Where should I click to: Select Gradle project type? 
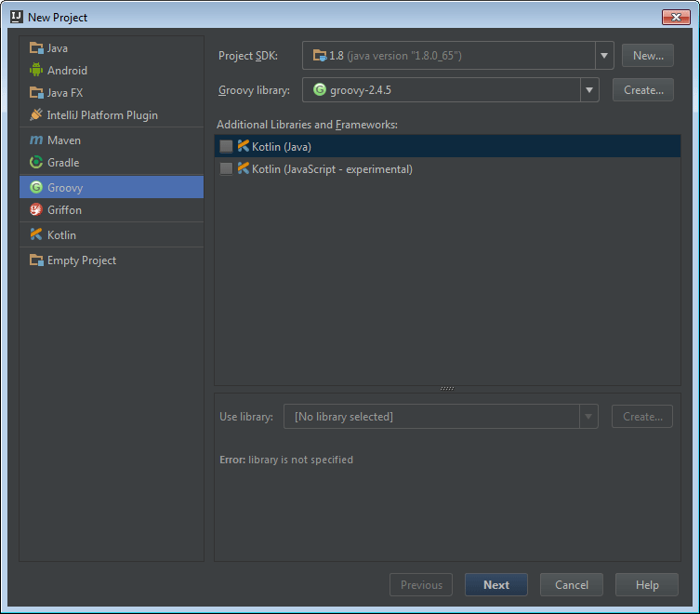112,163
